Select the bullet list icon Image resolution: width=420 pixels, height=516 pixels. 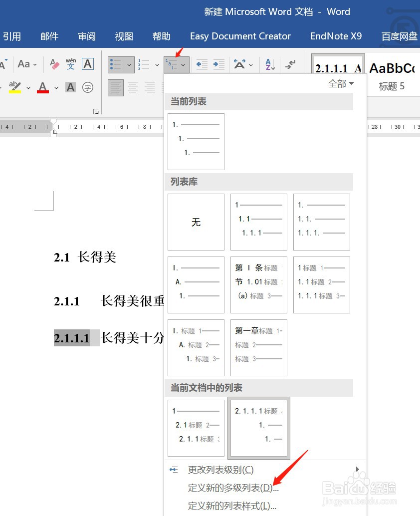click(116, 65)
